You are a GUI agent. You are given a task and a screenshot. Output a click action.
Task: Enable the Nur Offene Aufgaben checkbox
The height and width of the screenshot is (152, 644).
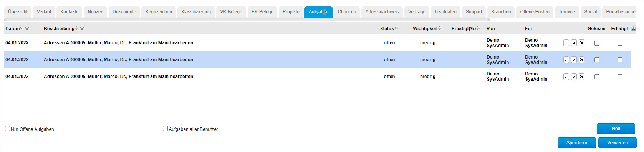pos(7,129)
